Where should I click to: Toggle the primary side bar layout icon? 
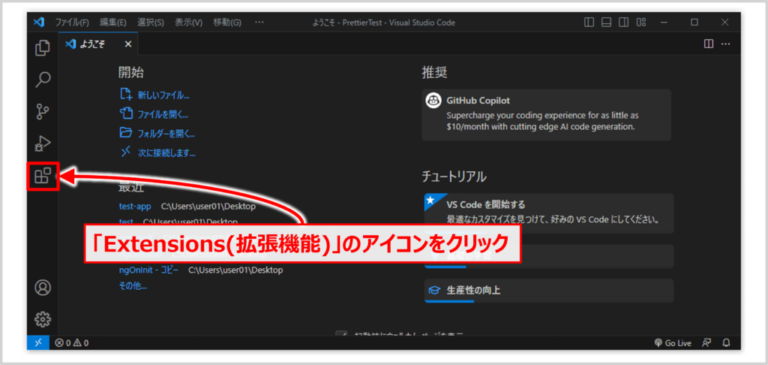pos(589,22)
